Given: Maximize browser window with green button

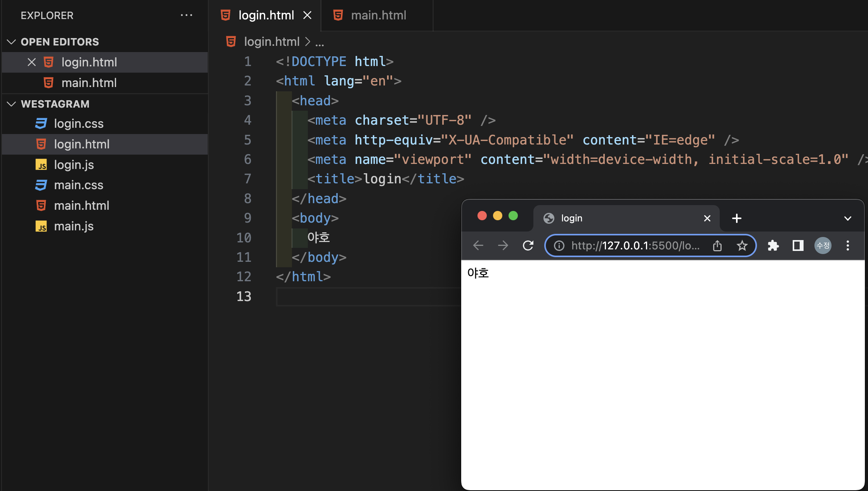Looking at the screenshot, I should (513, 216).
